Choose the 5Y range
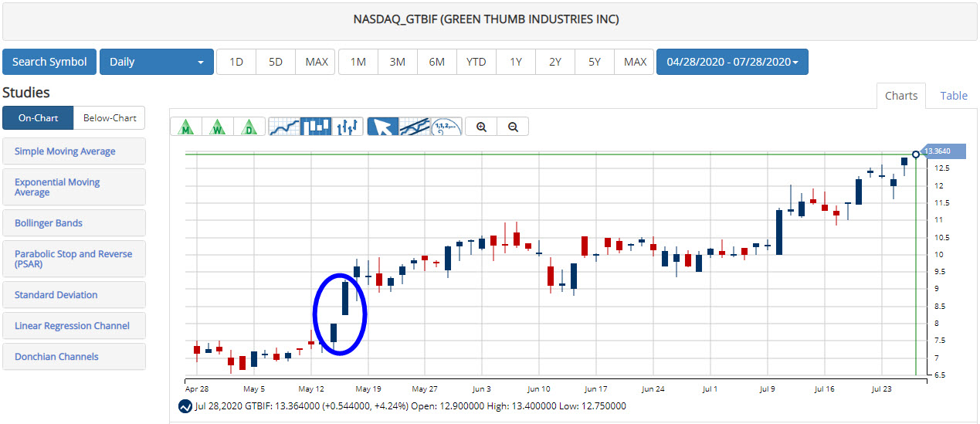Viewport: 980px width, 424px height. (x=595, y=62)
